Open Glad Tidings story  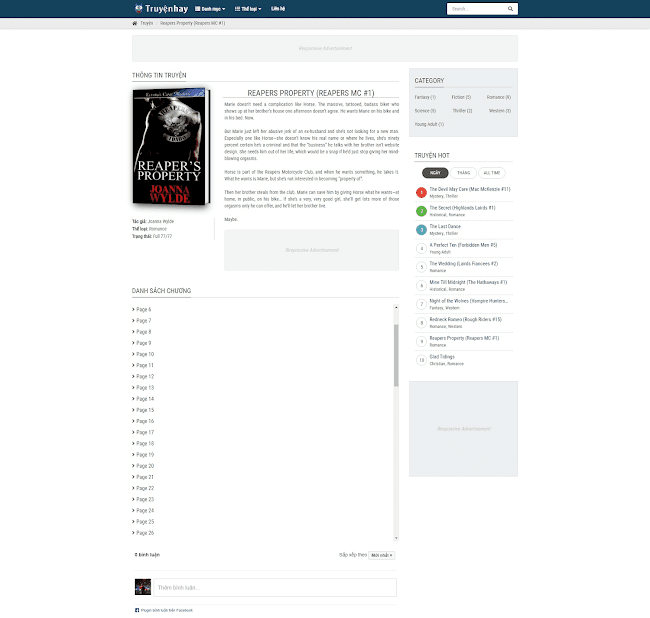(x=442, y=357)
